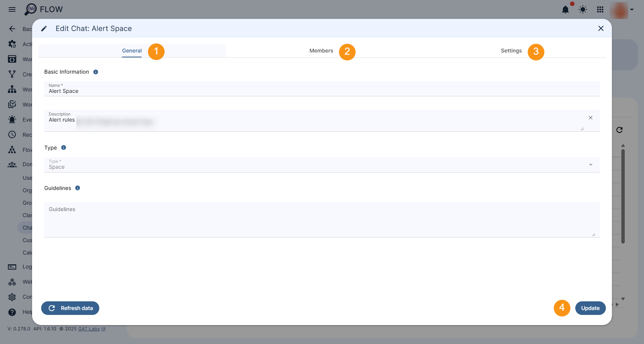This screenshot has height=344, width=644.
Task: Click the back arrow at sidebar top
Action: pyautogui.click(x=12, y=29)
